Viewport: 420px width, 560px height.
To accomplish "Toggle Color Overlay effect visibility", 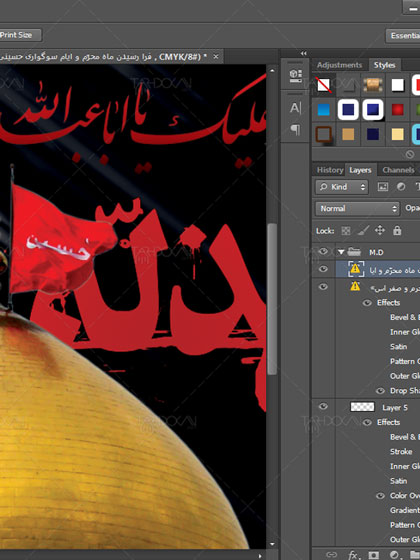I will [380, 496].
